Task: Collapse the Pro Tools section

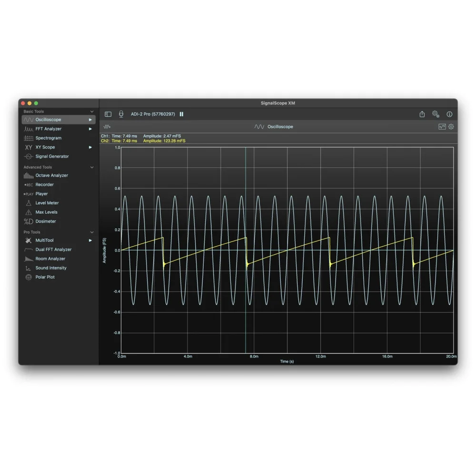Action: 92,232
